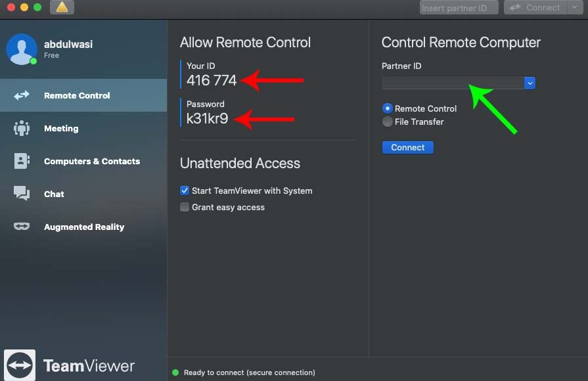588x381 pixels.
Task: Enable Grant easy access checkbox
Action: point(185,207)
